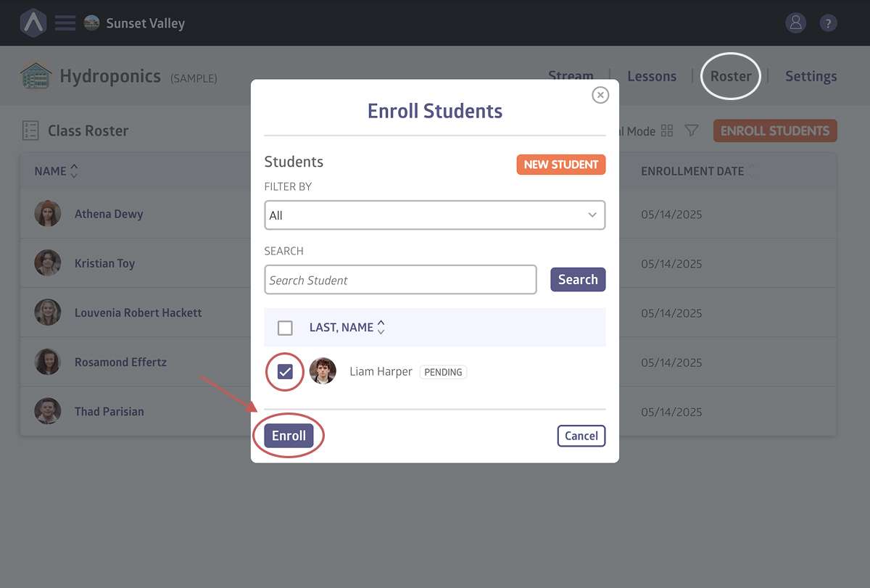Expand the Filter By dropdown set to All
This screenshot has height=588, width=870.
(x=434, y=215)
